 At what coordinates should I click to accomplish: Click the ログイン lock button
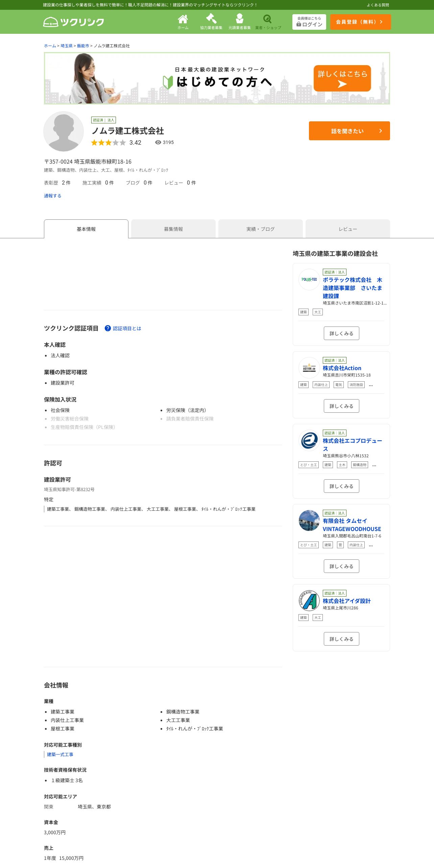point(309,22)
